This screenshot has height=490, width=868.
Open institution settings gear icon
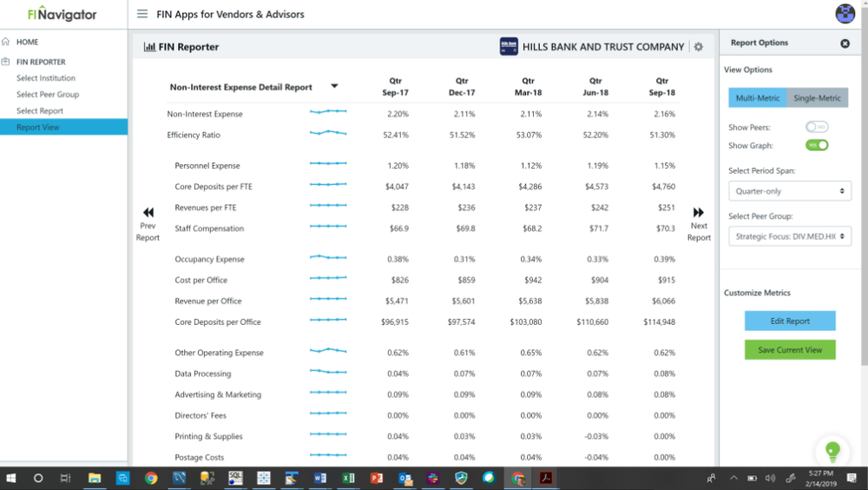pyautogui.click(x=699, y=47)
